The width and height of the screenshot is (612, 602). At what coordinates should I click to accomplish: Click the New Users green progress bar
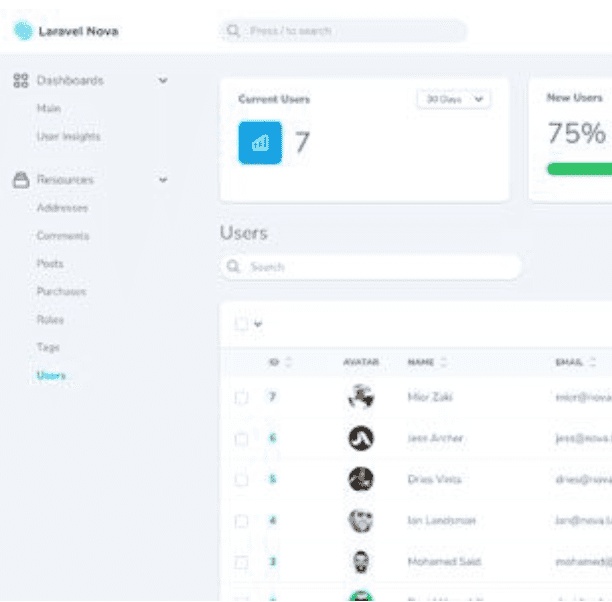579,168
